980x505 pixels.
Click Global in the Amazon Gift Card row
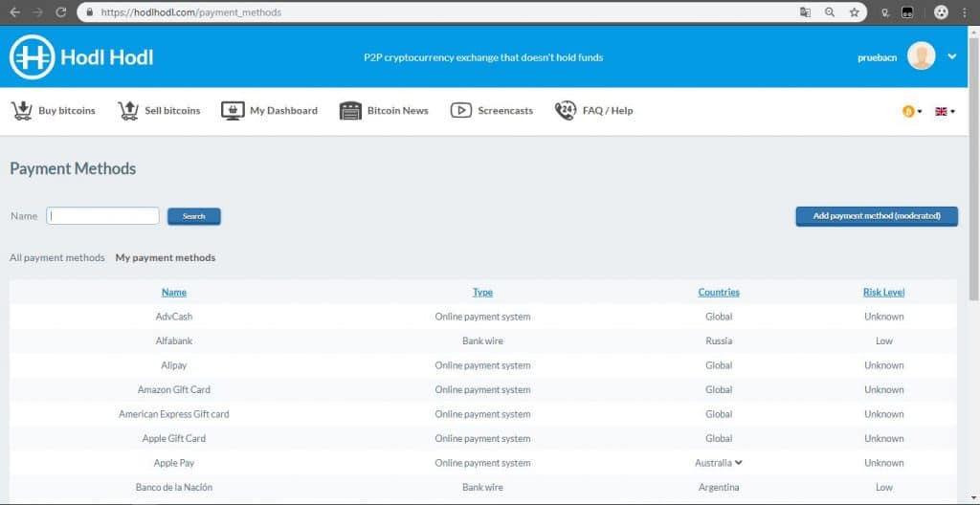pos(719,390)
